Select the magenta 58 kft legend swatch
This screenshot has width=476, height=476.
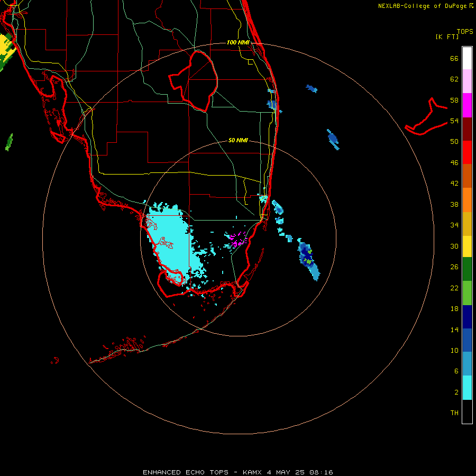tap(467, 105)
